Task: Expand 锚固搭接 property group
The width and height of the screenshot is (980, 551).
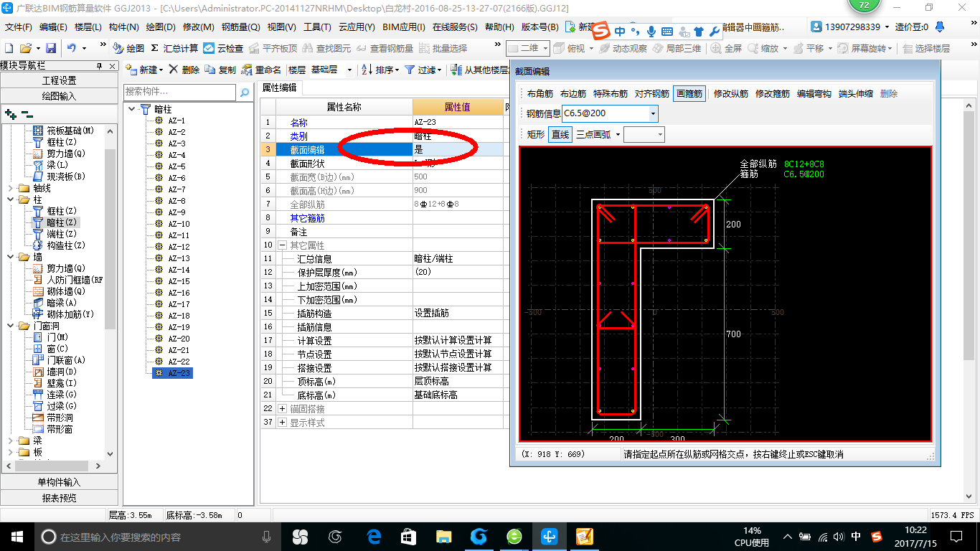Action: 282,408
